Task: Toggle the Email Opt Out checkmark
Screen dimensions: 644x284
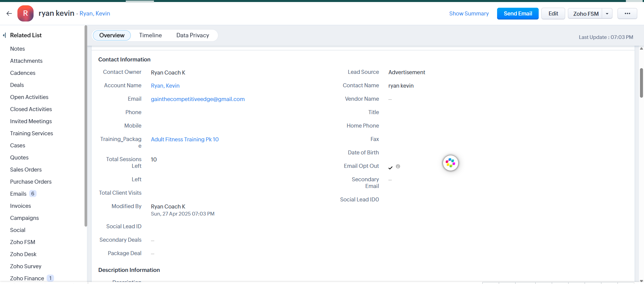Action: pyautogui.click(x=390, y=168)
